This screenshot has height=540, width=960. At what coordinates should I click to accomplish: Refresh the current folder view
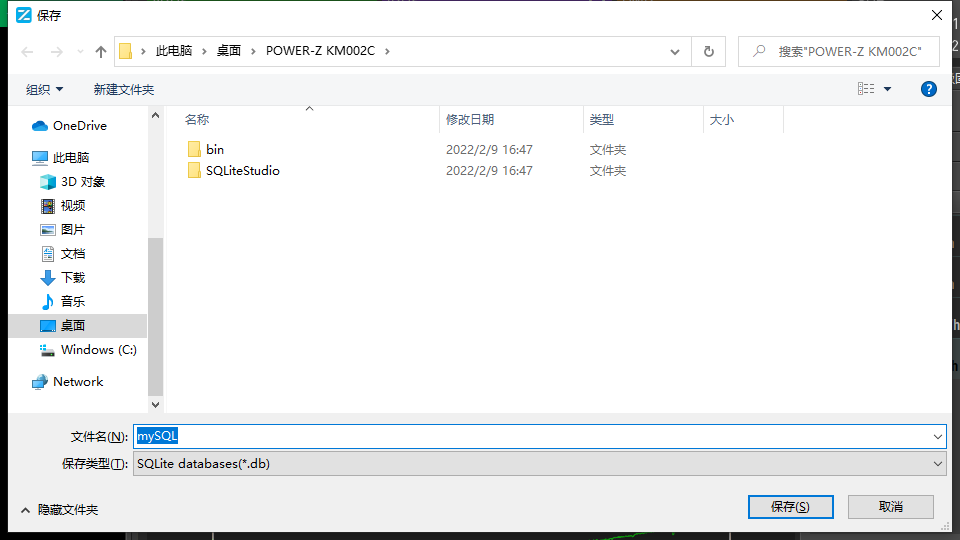click(709, 52)
